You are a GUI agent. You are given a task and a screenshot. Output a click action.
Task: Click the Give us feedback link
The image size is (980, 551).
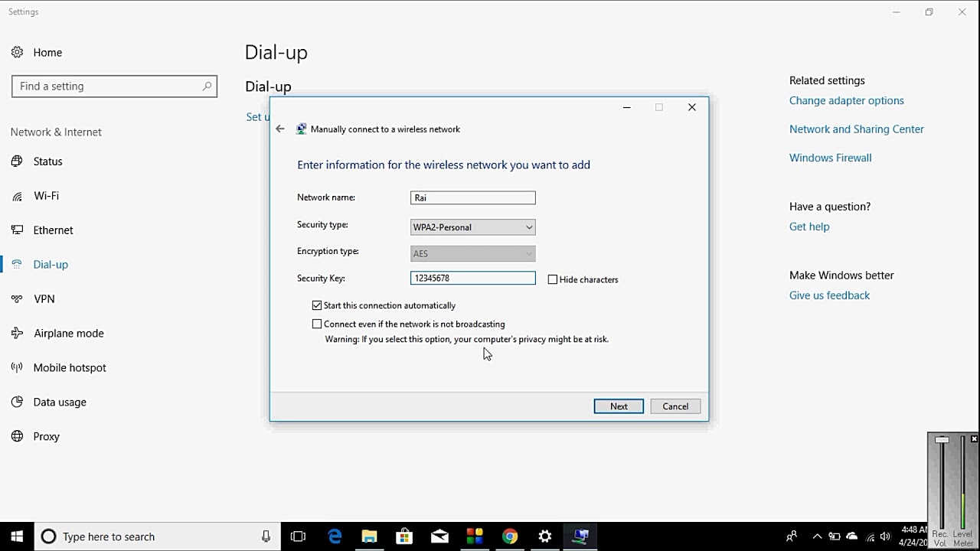pos(829,295)
